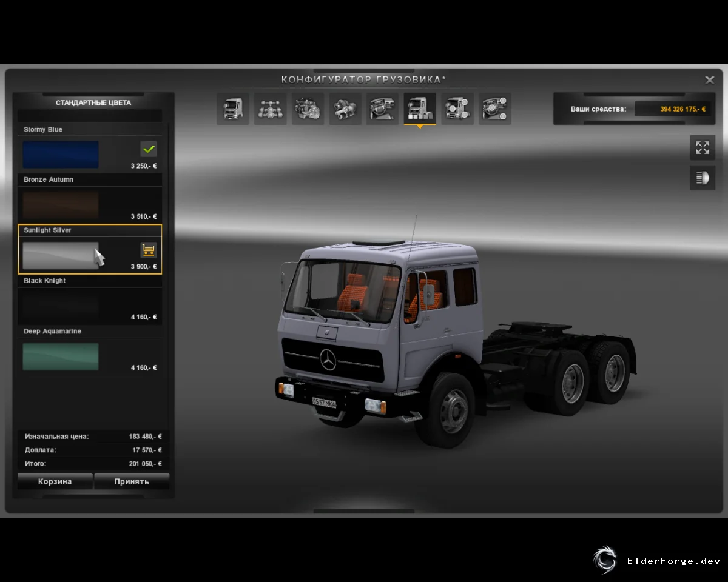Open the cabin selection tab

[233, 109]
